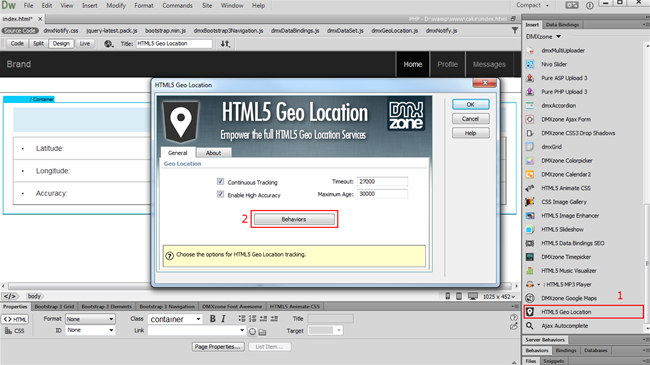Apply bold formatting in Properties
The width and height of the screenshot is (650, 365).
[213, 319]
